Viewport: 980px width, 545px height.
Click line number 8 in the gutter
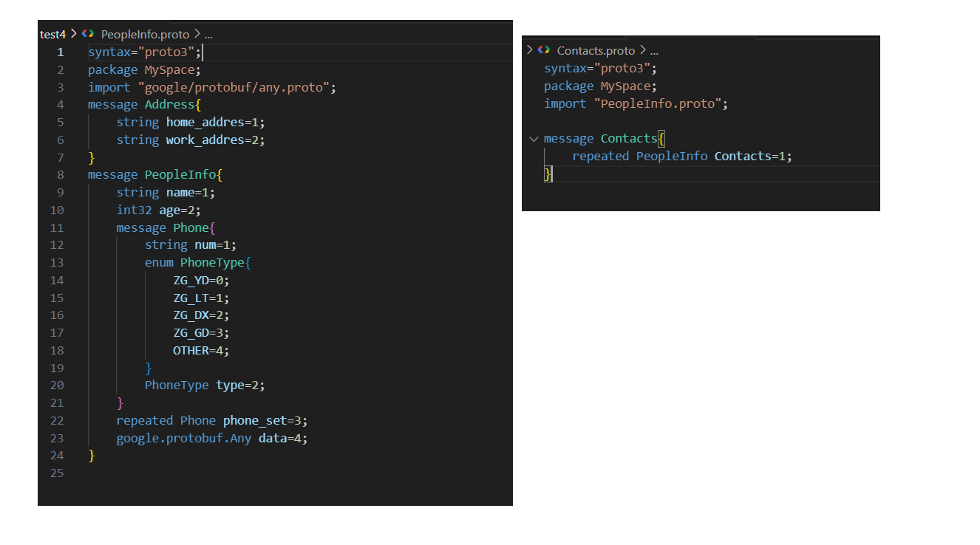[x=60, y=175]
